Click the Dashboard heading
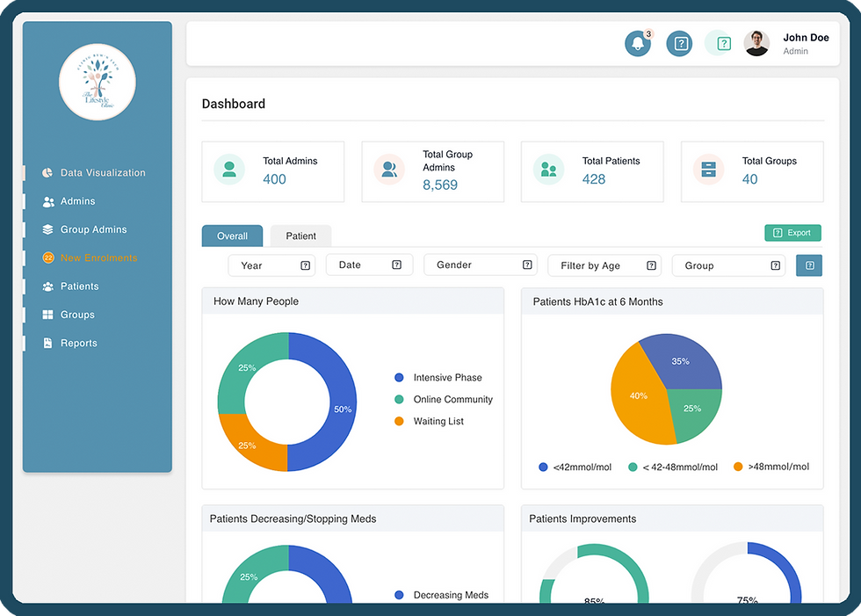The image size is (861, 616). click(x=234, y=104)
